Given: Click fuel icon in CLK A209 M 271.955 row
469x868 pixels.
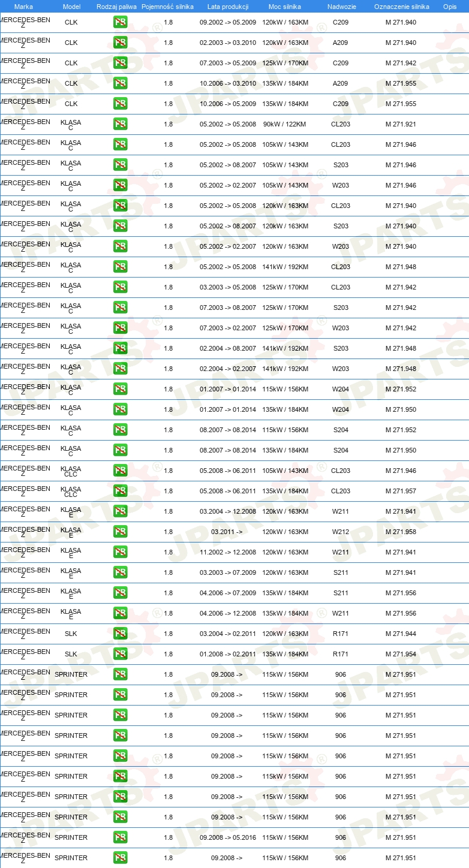Looking at the screenshot, I should coord(120,83).
